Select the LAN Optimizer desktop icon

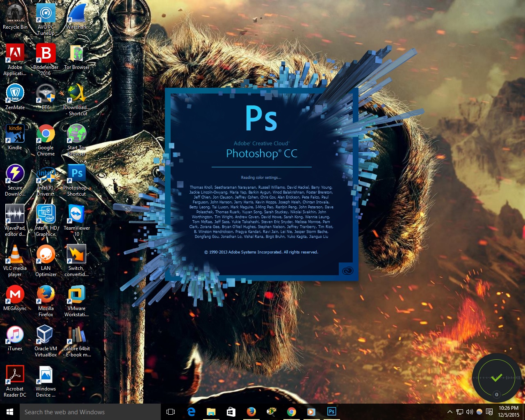pyautogui.click(x=46, y=261)
